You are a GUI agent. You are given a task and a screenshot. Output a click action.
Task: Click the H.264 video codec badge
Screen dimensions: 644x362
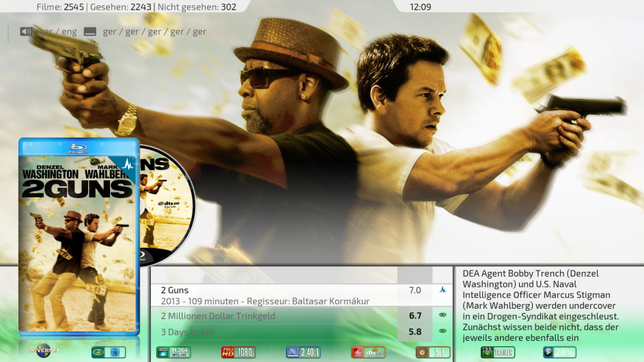(x=173, y=352)
